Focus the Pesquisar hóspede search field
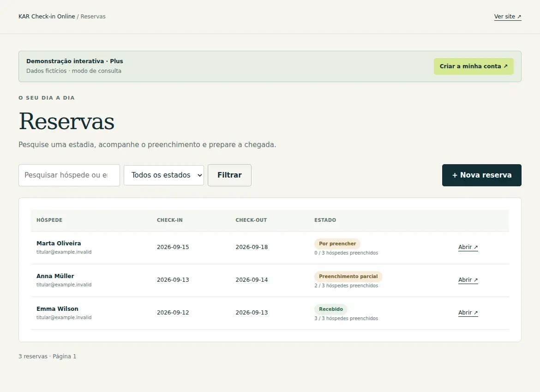 (x=69, y=175)
